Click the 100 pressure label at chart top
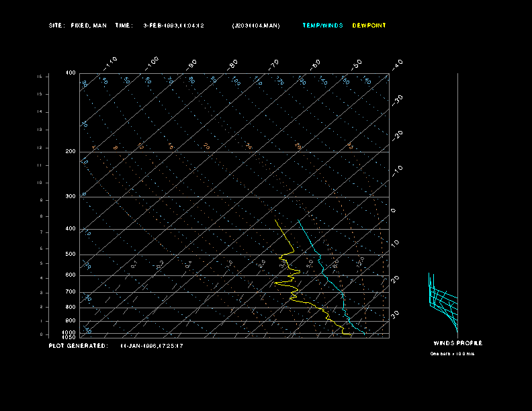This screenshot has height=411, width=532. [x=71, y=73]
